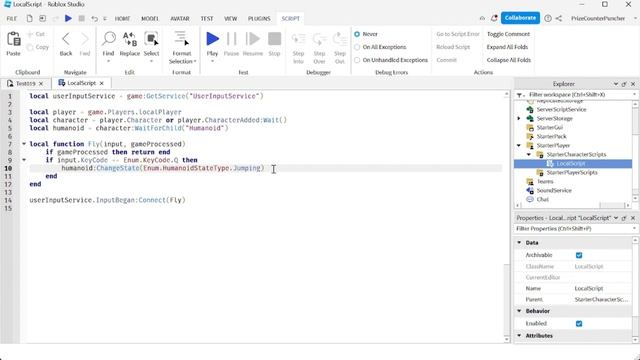Toggle the Enabled property checkbox
The image size is (640, 360).
click(579, 324)
